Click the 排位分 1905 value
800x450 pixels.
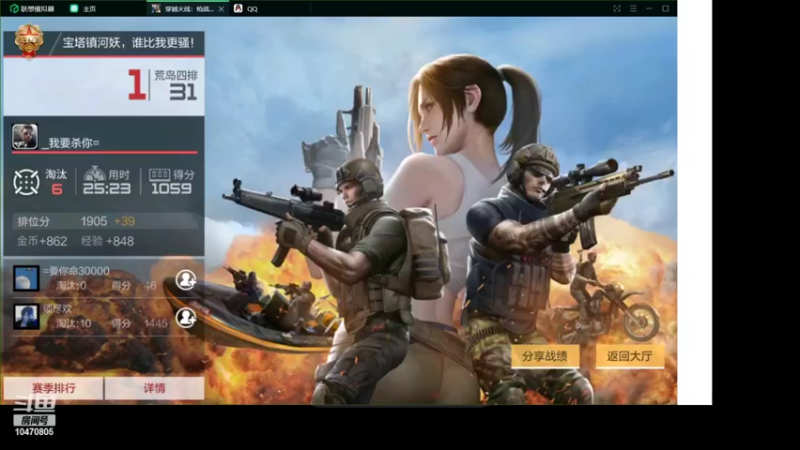click(94, 221)
